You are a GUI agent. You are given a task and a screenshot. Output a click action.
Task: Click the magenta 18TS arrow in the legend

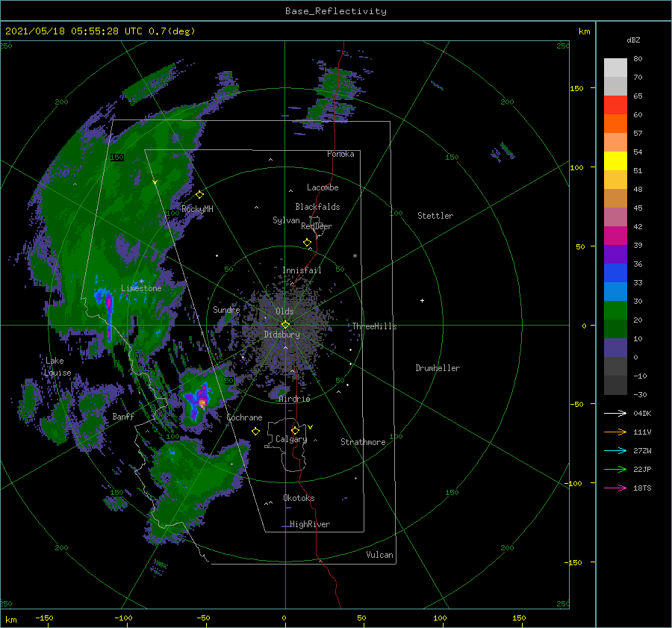click(x=615, y=488)
